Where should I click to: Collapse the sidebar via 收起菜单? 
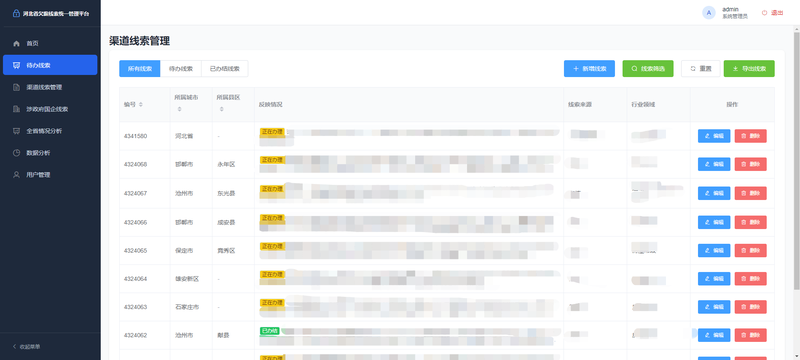pos(27,347)
